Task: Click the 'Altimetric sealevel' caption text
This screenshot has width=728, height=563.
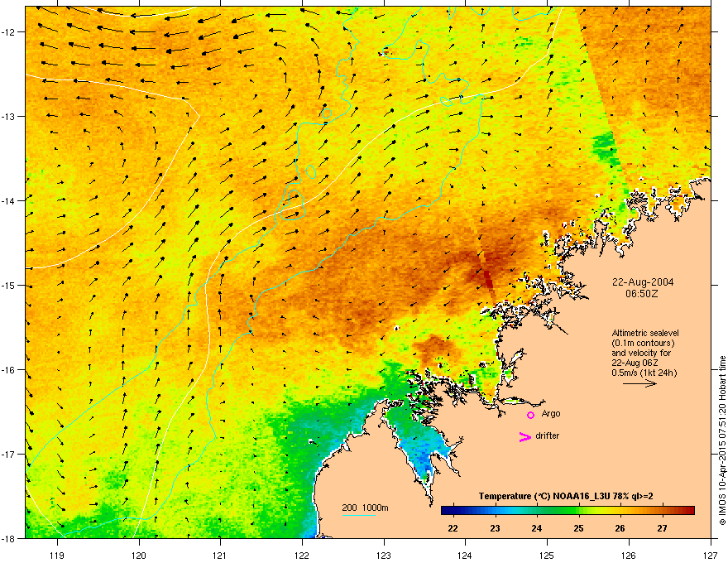Action: click(645, 333)
